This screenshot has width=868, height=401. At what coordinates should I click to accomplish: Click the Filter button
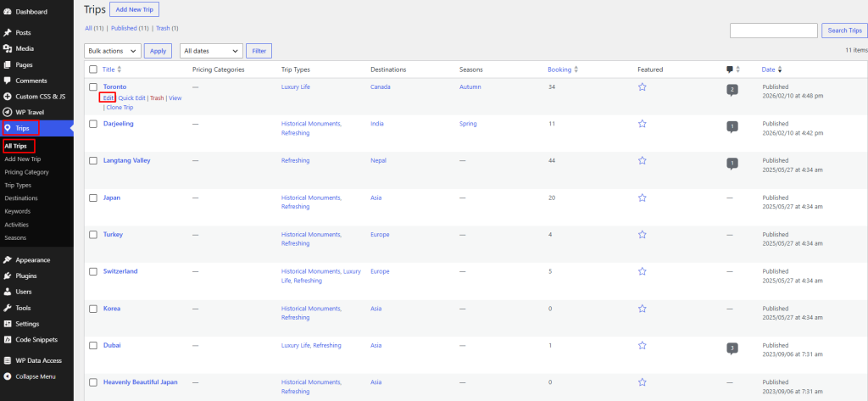coord(259,51)
